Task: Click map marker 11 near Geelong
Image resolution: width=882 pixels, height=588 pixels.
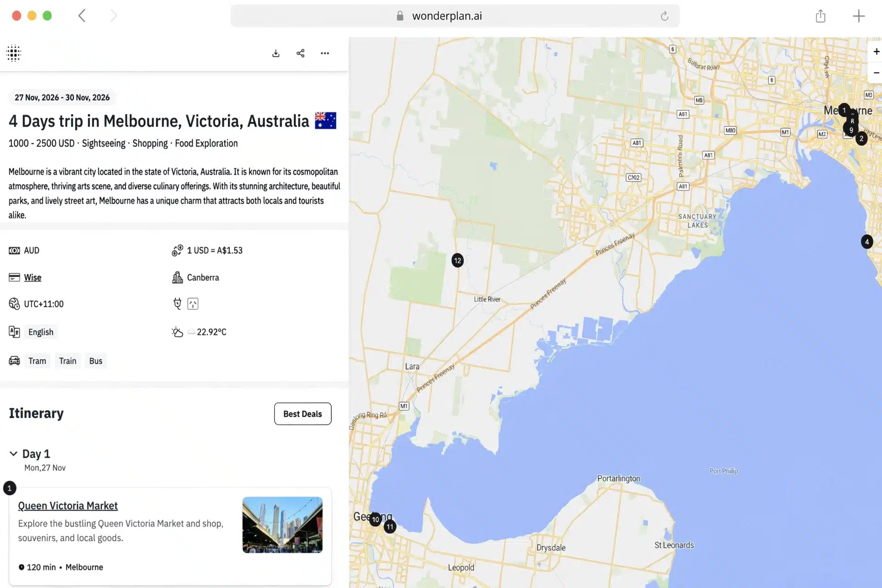Action: click(x=390, y=526)
